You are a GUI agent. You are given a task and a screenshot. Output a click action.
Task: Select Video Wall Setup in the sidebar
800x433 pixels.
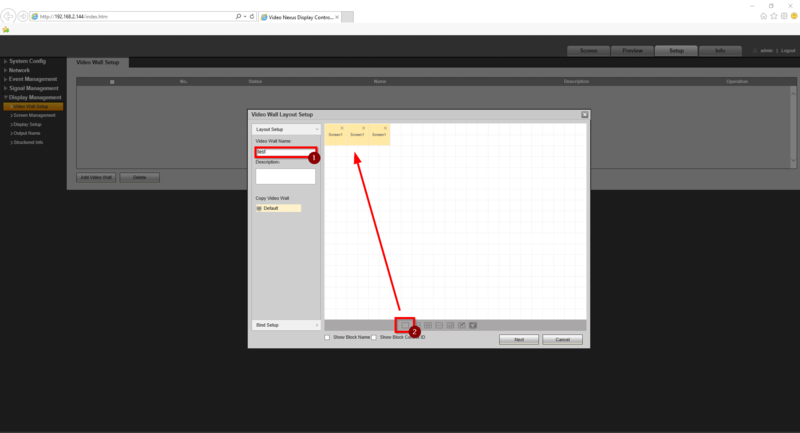[x=33, y=107]
